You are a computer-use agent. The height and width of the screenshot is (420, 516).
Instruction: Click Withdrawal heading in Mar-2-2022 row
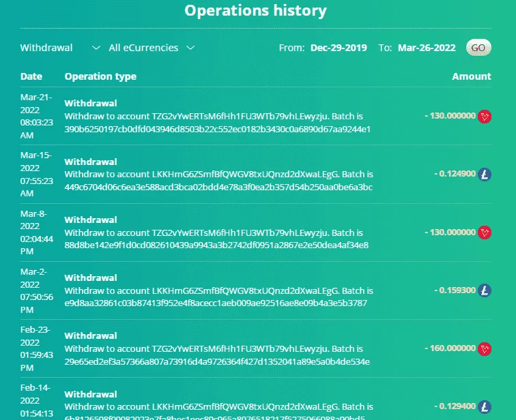[91, 278]
